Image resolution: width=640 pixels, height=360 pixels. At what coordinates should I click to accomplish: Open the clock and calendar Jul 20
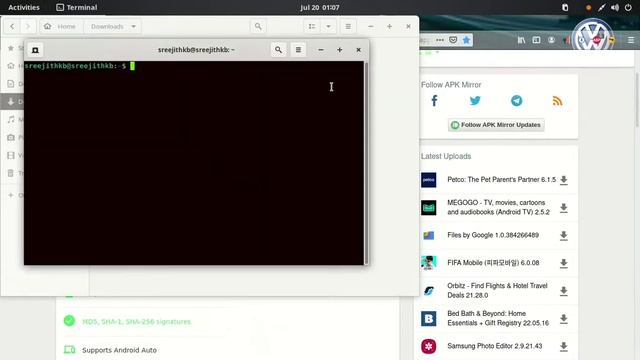[x=320, y=7]
